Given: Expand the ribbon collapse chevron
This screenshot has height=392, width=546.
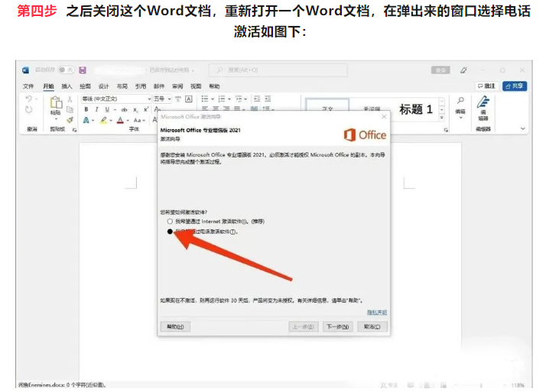Looking at the screenshot, I should coord(522,130).
